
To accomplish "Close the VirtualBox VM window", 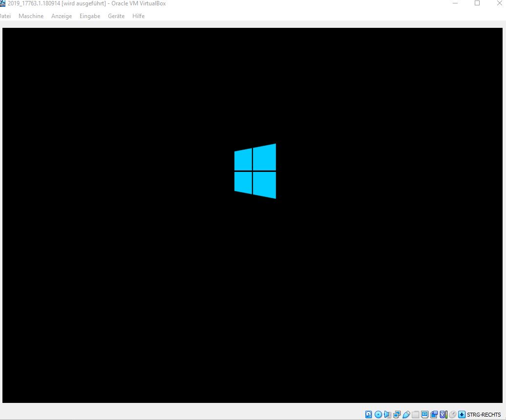I will (x=500, y=3).
